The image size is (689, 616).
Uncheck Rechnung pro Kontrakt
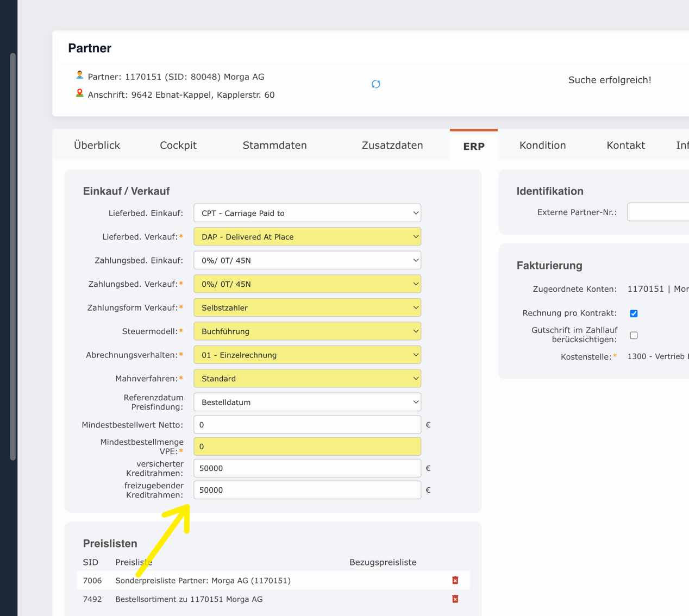click(x=634, y=313)
